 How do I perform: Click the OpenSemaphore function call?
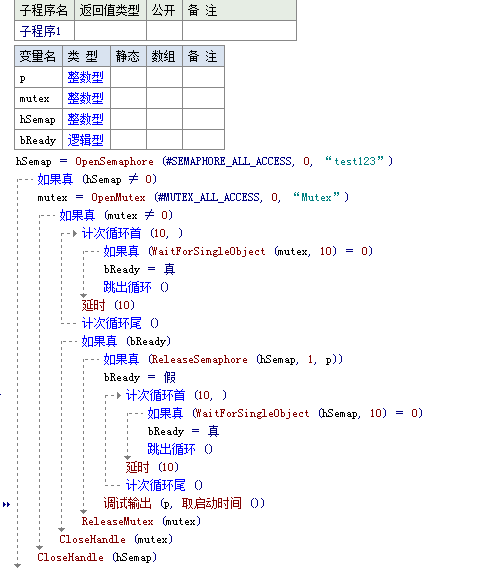click(x=114, y=161)
